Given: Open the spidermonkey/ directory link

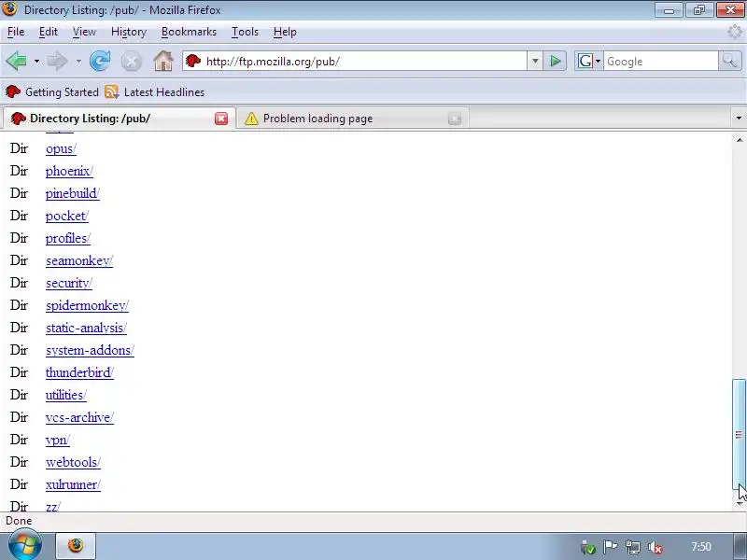Looking at the screenshot, I should tap(87, 305).
